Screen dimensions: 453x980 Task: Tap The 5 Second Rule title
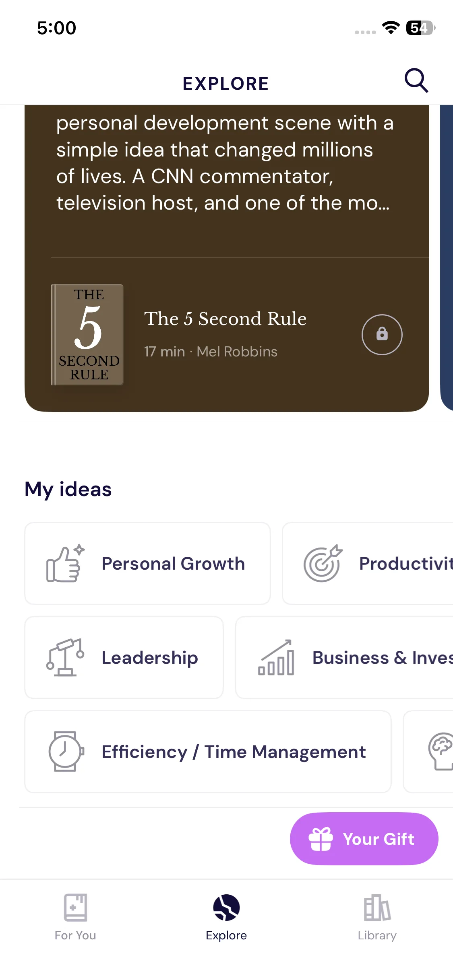(x=225, y=319)
